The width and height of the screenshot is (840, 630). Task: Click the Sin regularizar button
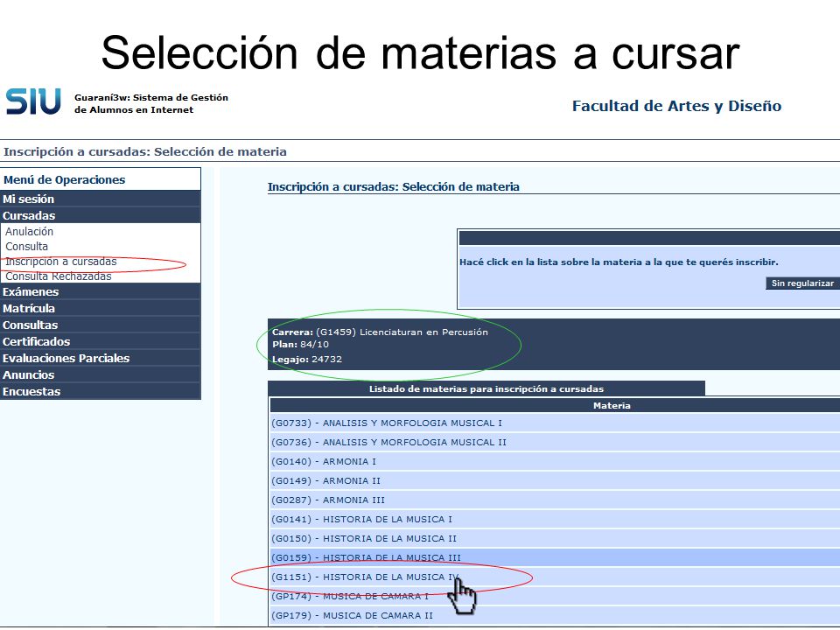[x=802, y=283]
